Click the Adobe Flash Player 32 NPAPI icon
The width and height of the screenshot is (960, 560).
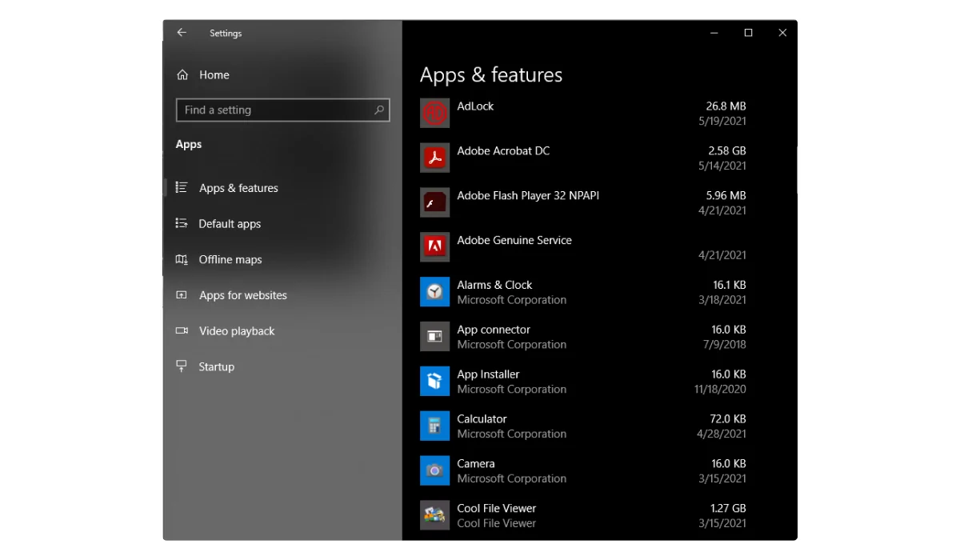(x=434, y=202)
